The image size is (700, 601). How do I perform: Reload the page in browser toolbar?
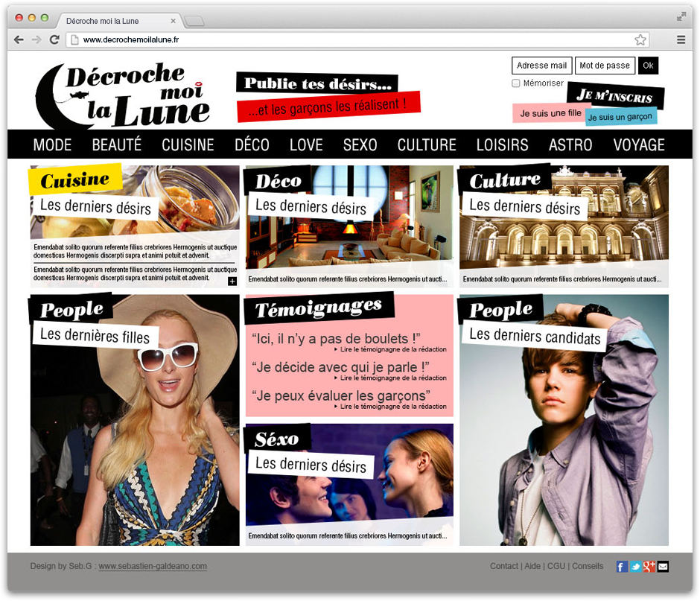click(54, 39)
